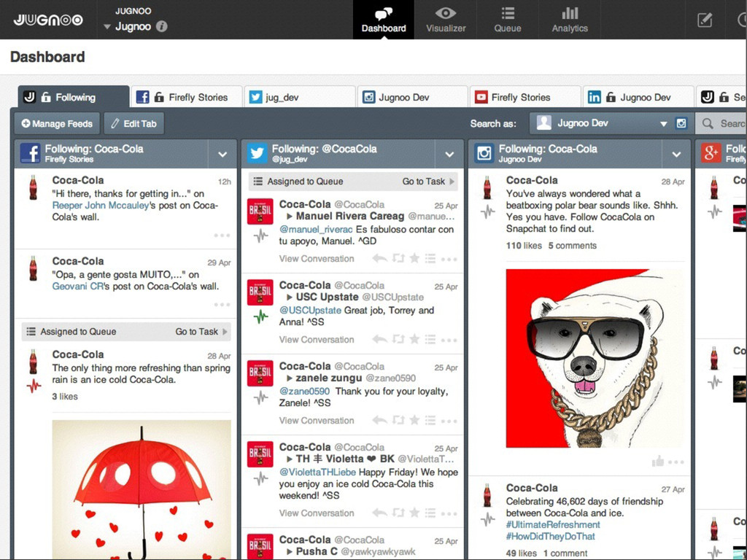Viewport: 747px width, 560px height.
Task: Click the search input field
Action: (721, 124)
